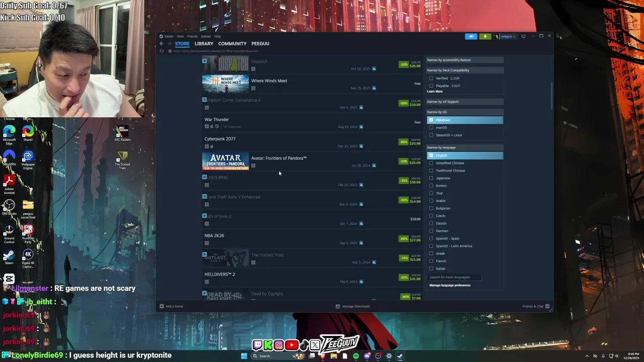
Task: Switch to the COMMUNITY tab
Action: coord(232,44)
